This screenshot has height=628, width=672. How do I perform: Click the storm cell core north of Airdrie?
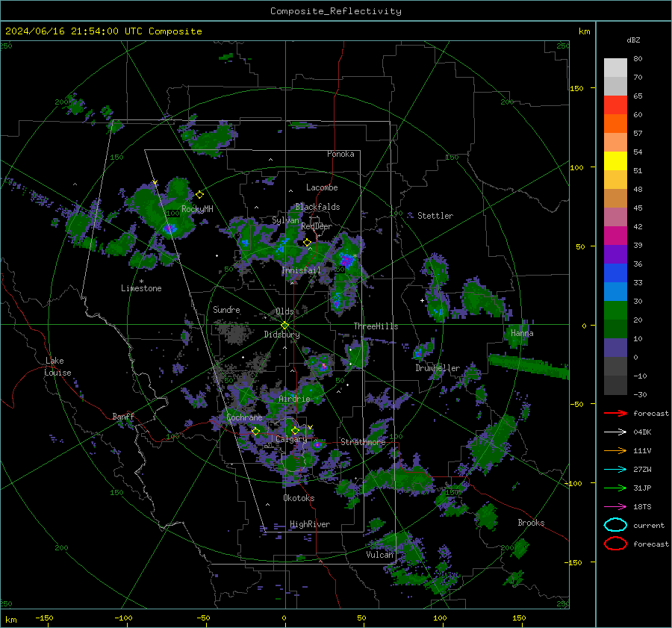point(324,367)
